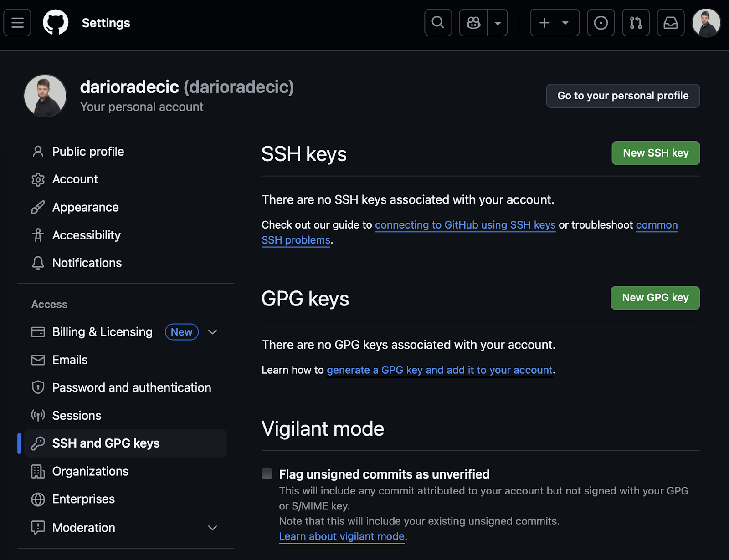The width and height of the screenshot is (729, 560).
Task: Enable Flag unsigned commits as unverified checkbox
Action: (267, 474)
